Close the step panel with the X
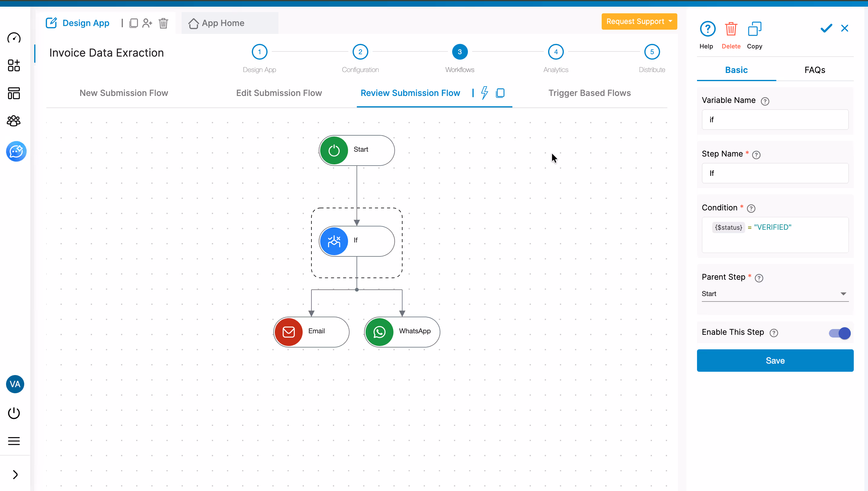Viewport: 868px width, 491px height. 844,28
